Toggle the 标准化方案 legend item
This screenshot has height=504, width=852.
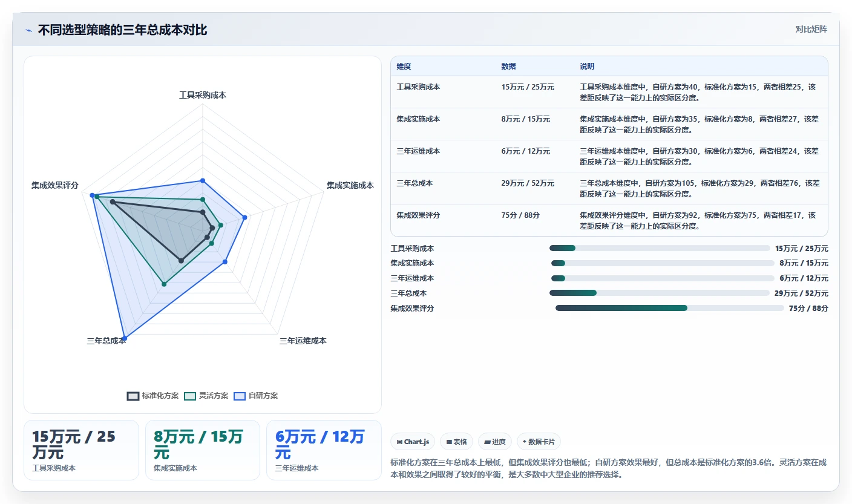152,396
